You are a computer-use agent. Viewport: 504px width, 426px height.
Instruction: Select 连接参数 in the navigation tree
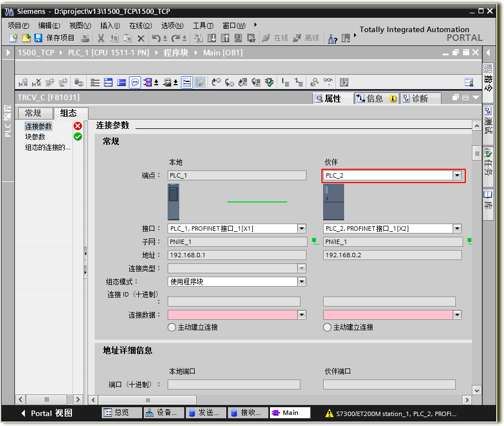38,126
